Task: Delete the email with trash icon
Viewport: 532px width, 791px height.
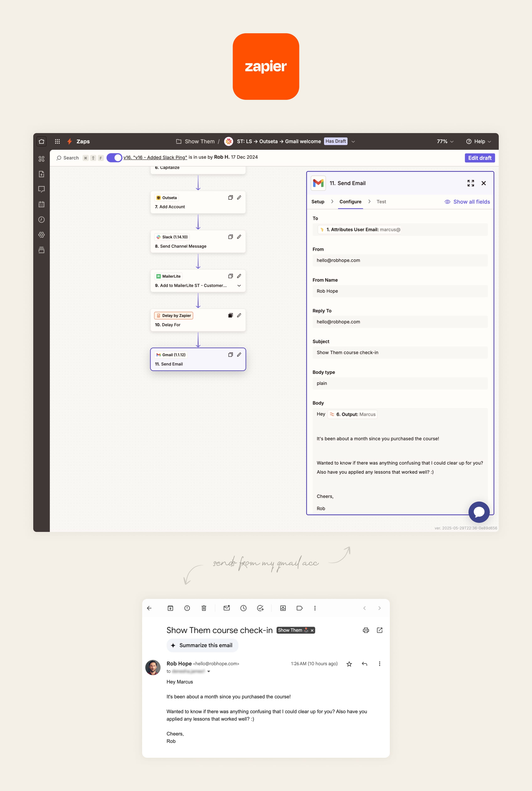Action: [204, 608]
